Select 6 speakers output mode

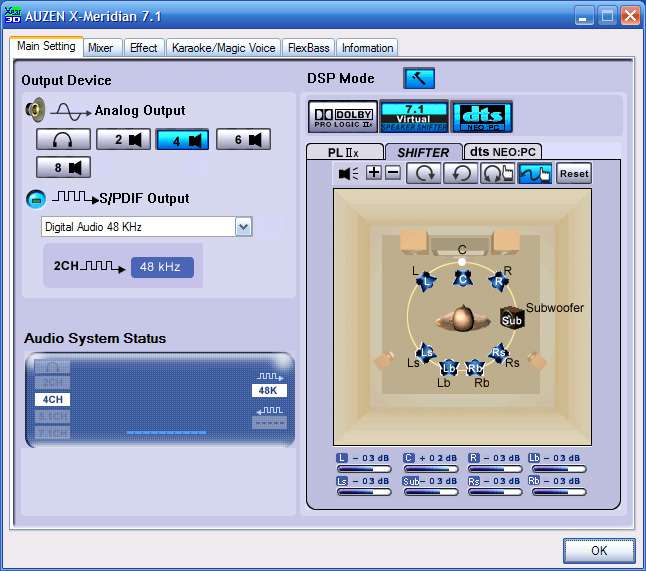(243, 139)
